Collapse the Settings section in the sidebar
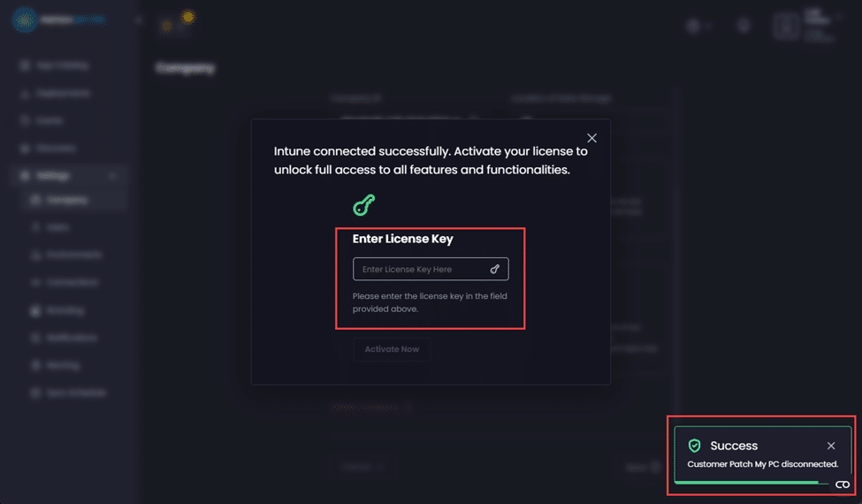 (x=112, y=176)
